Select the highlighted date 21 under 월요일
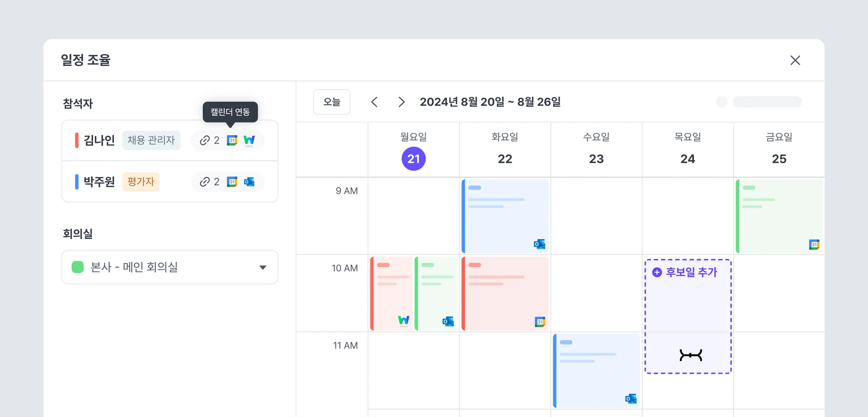This screenshot has width=868, height=417. [x=414, y=159]
